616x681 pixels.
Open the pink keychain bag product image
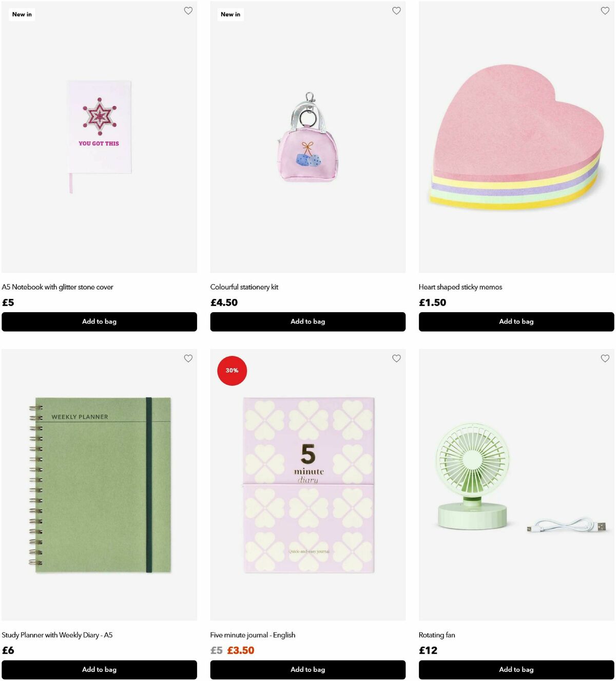tap(307, 137)
